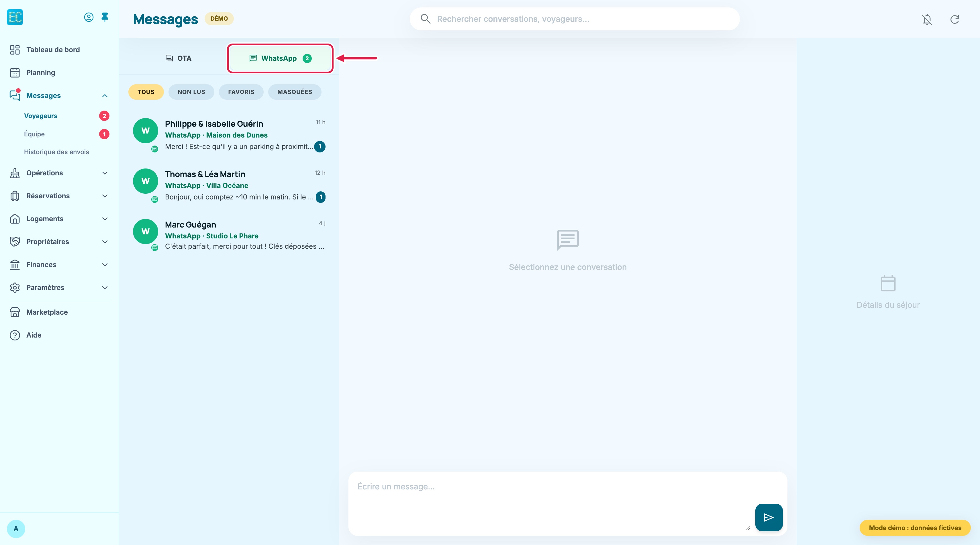Expand the Paramètres menu chevron
Viewport: 980px width, 545px height.
click(105, 287)
